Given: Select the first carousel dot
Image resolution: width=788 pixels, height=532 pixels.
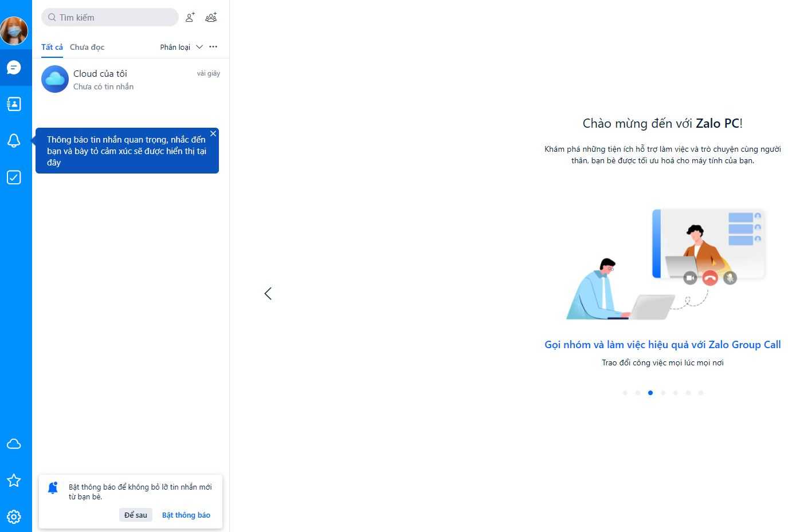Looking at the screenshot, I should (625, 393).
